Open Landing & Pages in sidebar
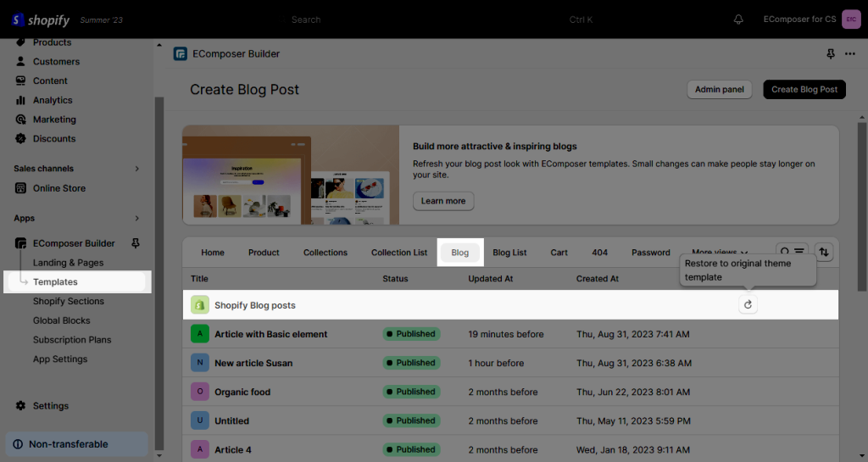 68,263
